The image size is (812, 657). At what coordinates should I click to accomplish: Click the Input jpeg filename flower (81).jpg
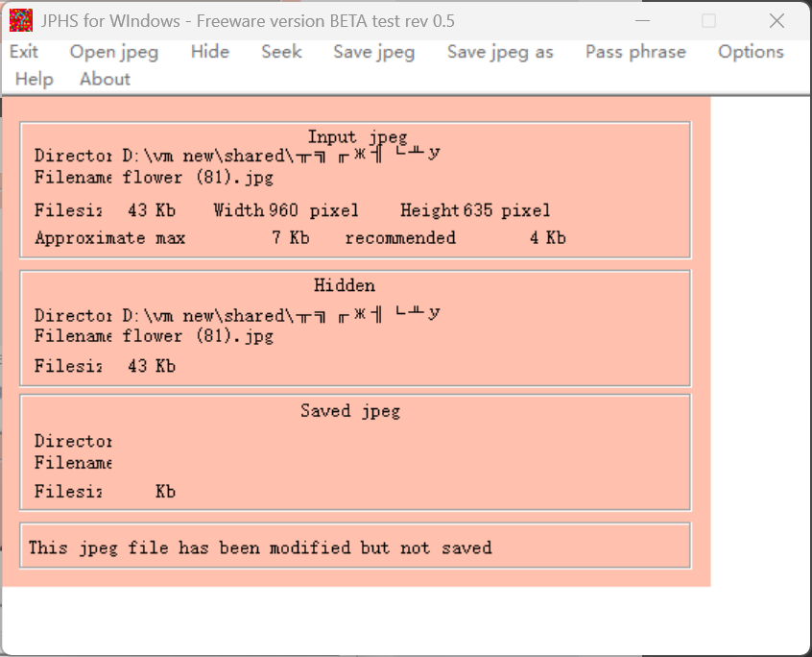[x=198, y=178]
